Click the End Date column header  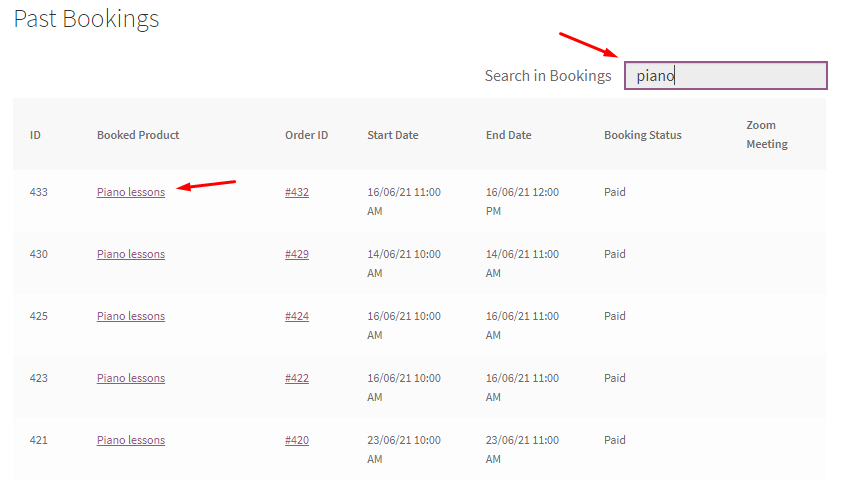click(x=509, y=135)
